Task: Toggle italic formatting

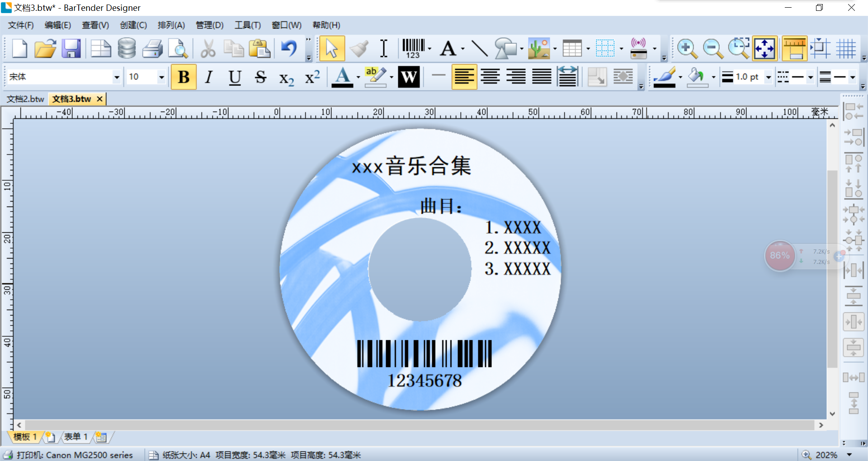Action: tap(208, 77)
